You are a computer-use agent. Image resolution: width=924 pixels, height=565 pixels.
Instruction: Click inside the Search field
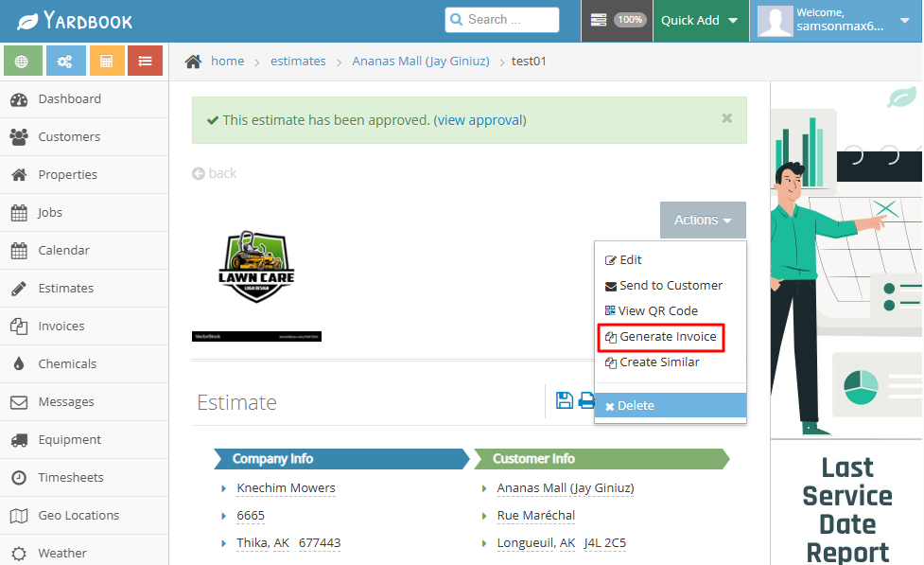(502, 20)
